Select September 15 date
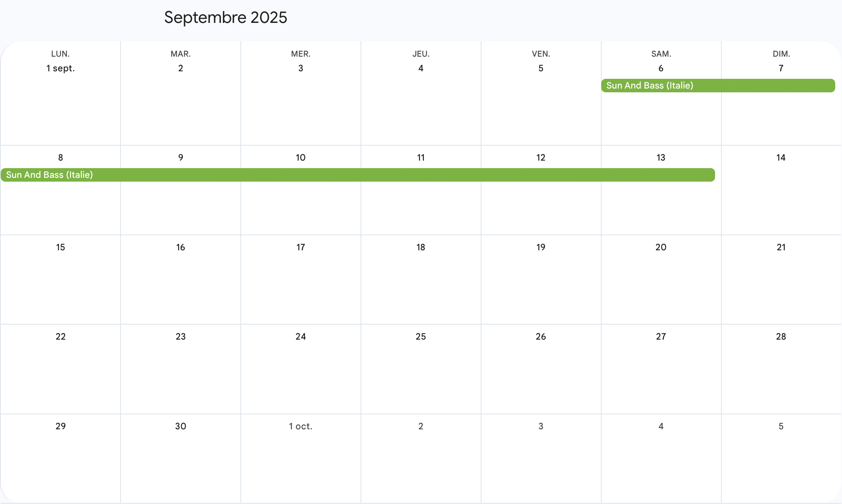 (x=60, y=247)
